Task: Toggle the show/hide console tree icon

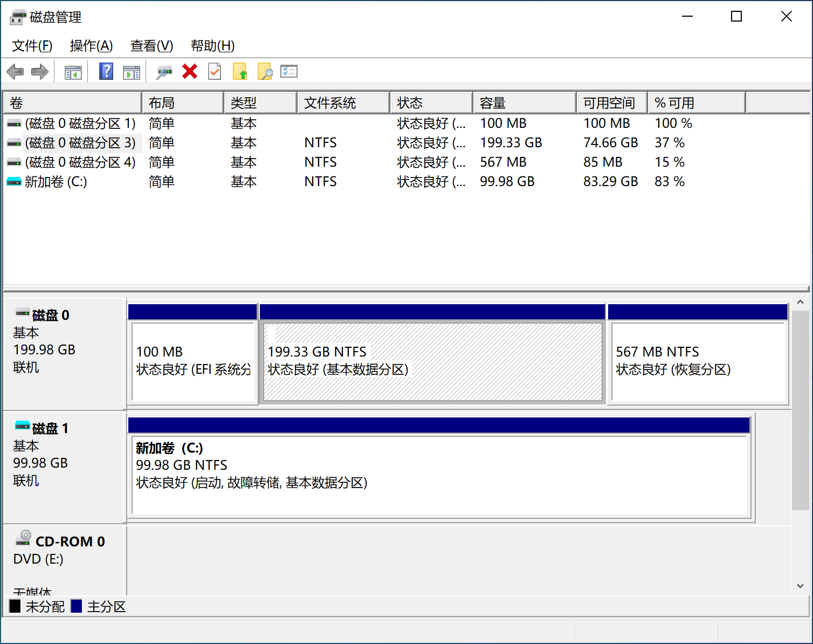Action: pos(73,71)
